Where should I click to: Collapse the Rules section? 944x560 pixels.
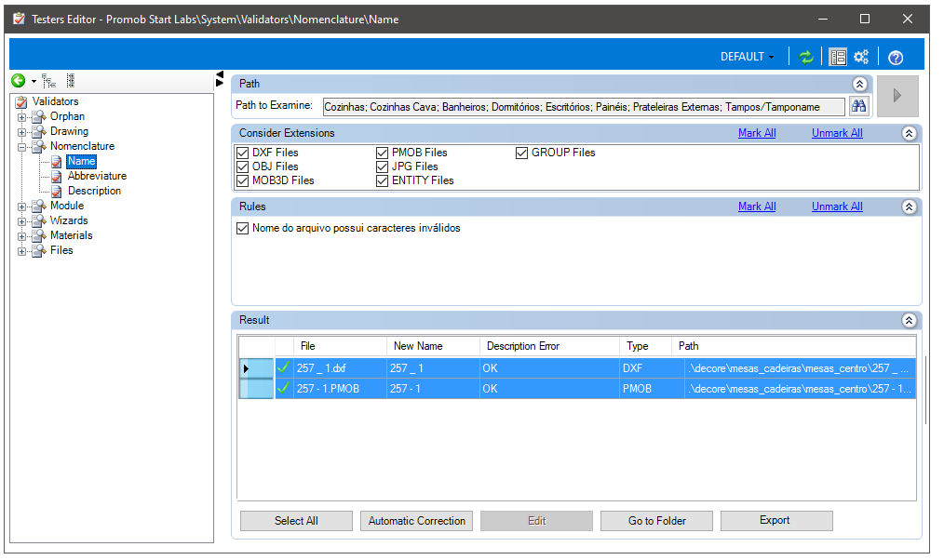pyautogui.click(x=909, y=207)
